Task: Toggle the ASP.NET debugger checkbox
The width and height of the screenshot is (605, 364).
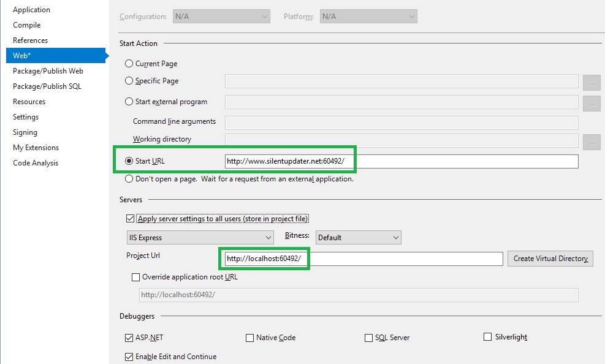Action: pos(129,338)
